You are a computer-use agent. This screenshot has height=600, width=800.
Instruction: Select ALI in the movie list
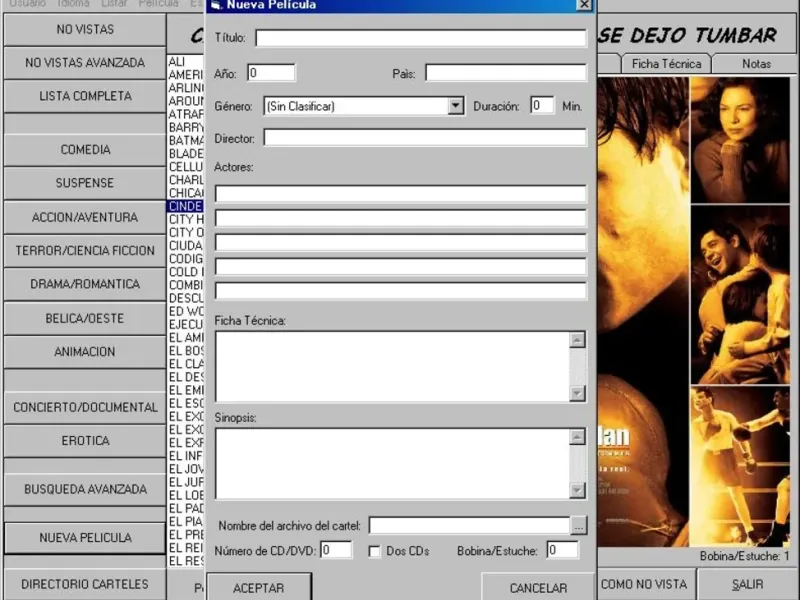[185, 62]
